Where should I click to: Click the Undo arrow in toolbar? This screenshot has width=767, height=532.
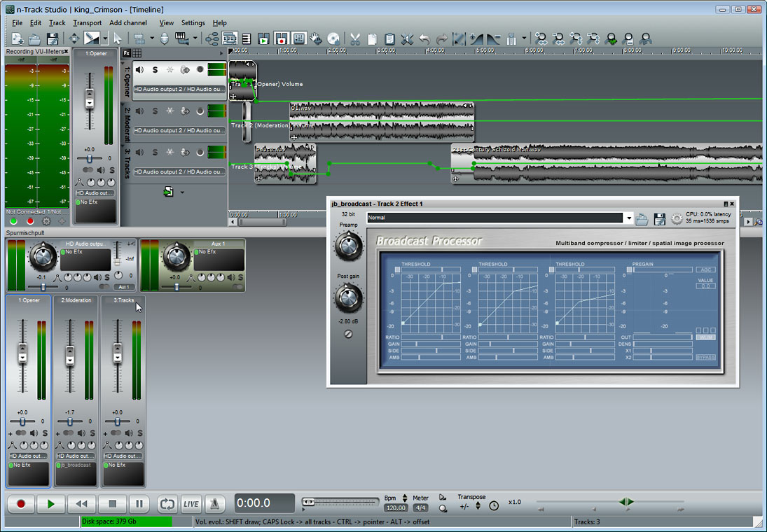click(424, 38)
